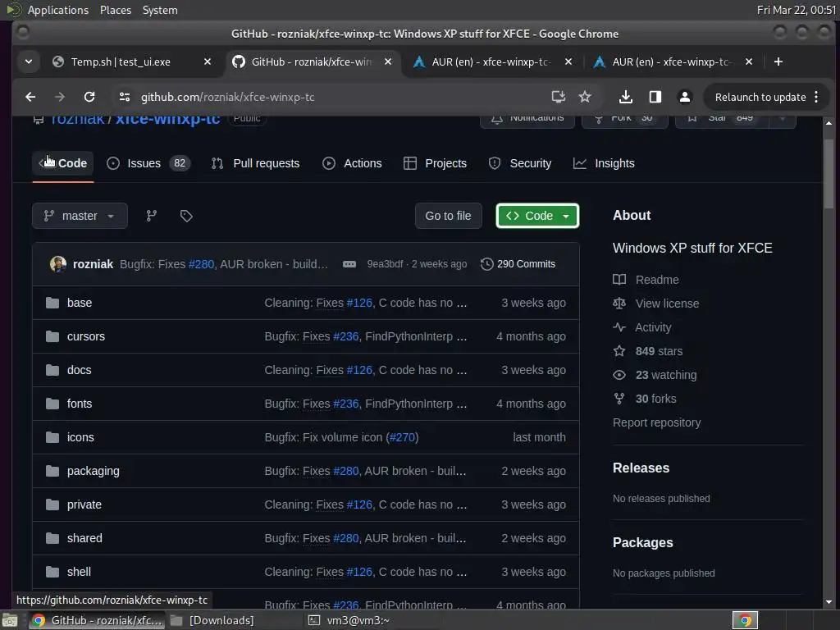Viewport: 840px width, 630px height.
Task: Click the scrollbar down arrow
Action: tap(829, 602)
